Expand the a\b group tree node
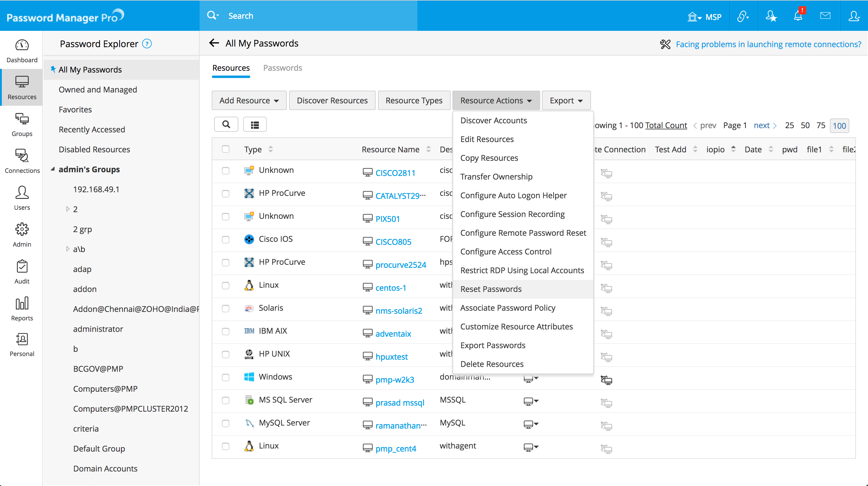This screenshot has width=868, height=486. (x=68, y=249)
